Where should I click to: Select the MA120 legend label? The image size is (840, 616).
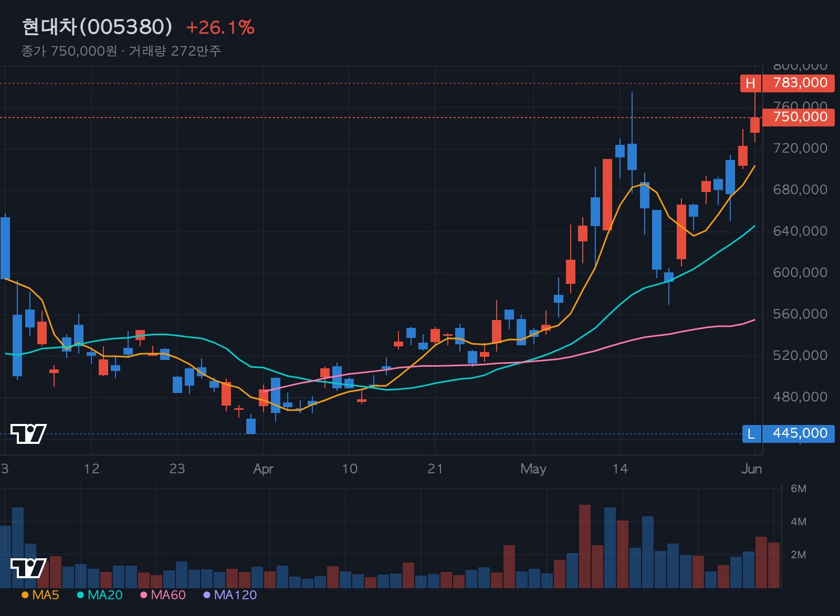click(235, 595)
